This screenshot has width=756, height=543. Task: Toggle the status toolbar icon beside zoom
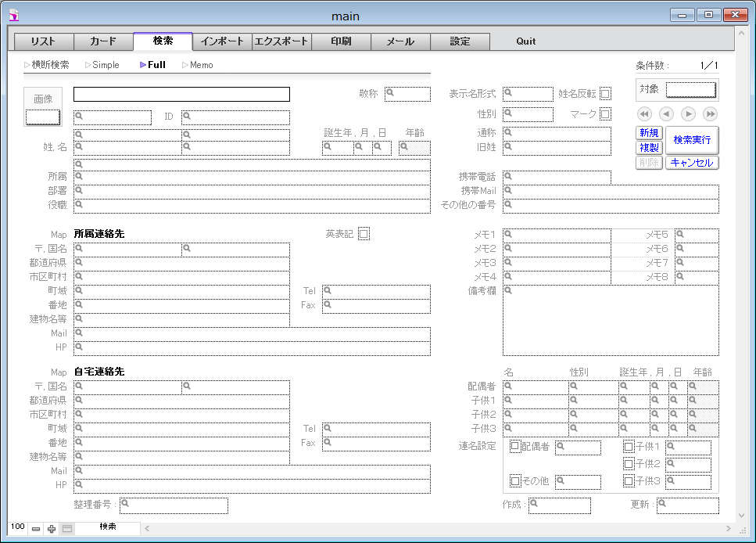(67, 529)
